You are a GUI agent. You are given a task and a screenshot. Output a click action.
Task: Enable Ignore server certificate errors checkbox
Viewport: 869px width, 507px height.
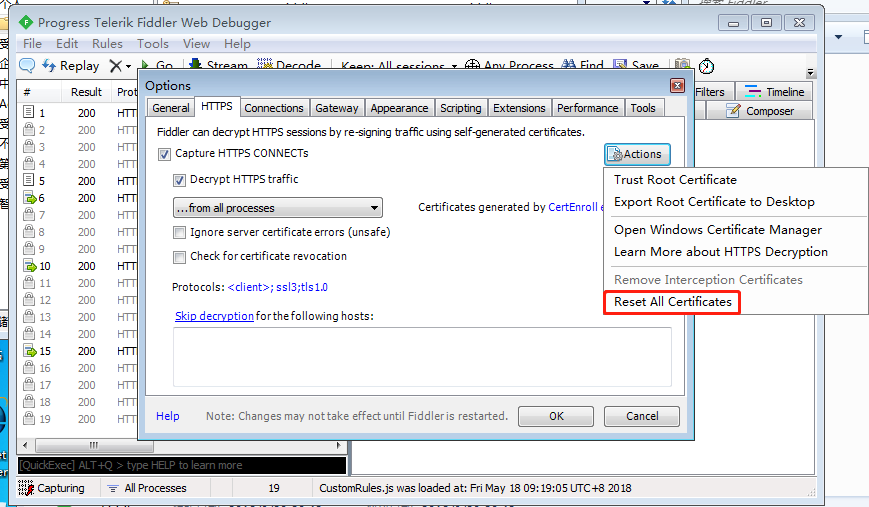click(179, 233)
